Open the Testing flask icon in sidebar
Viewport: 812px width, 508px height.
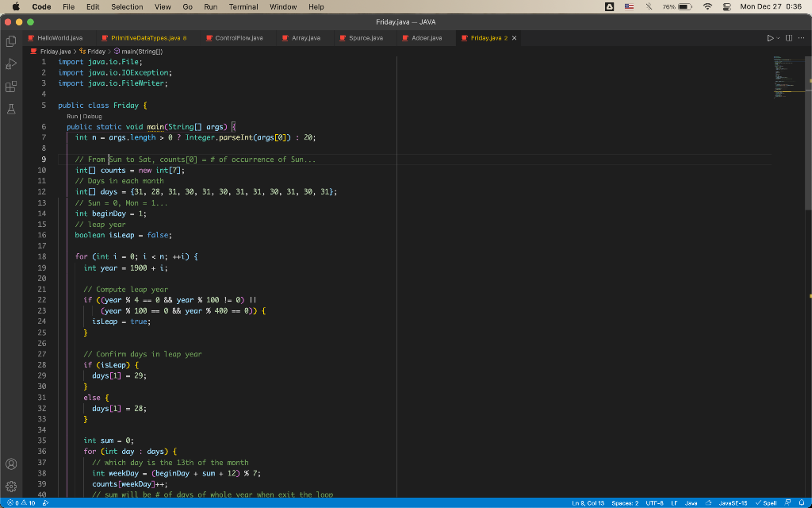tap(10, 109)
